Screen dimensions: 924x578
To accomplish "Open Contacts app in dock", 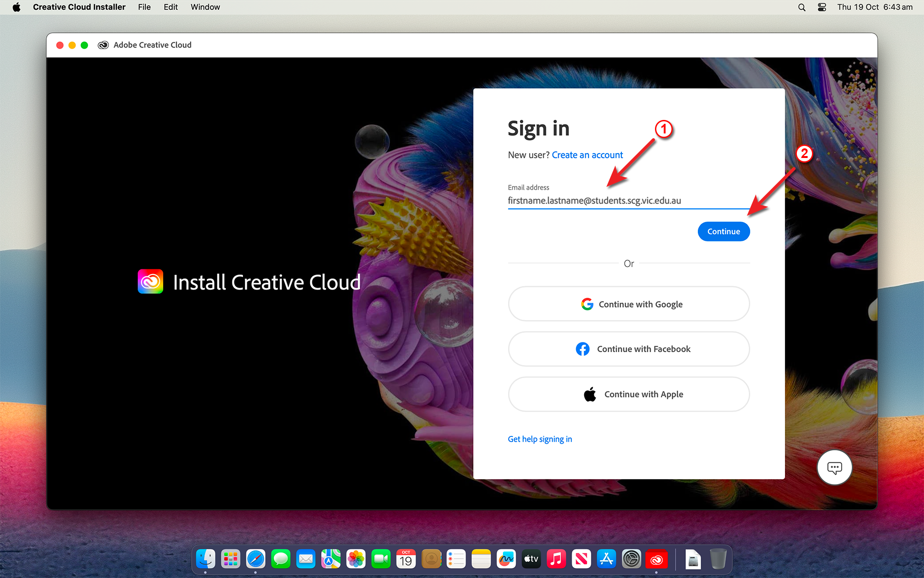I will [x=431, y=559].
